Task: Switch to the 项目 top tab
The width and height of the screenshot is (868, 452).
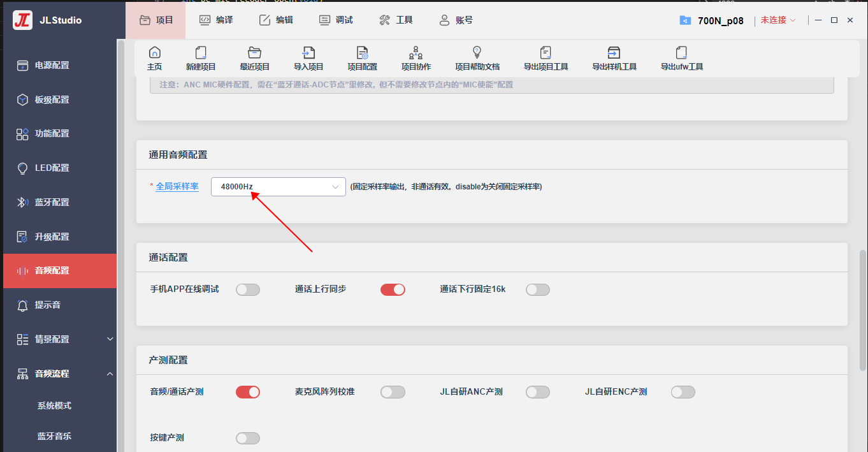Action: pyautogui.click(x=156, y=20)
